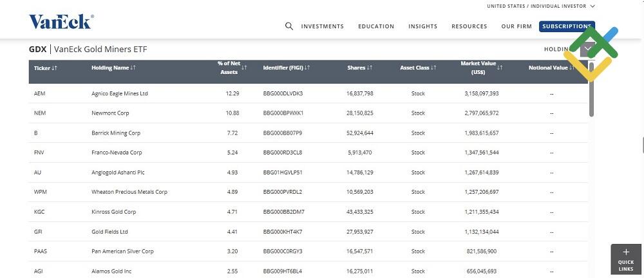The image size is (644, 278).
Task: Click Kinross Gold Corp holding name
Action: pyautogui.click(x=114, y=212)
